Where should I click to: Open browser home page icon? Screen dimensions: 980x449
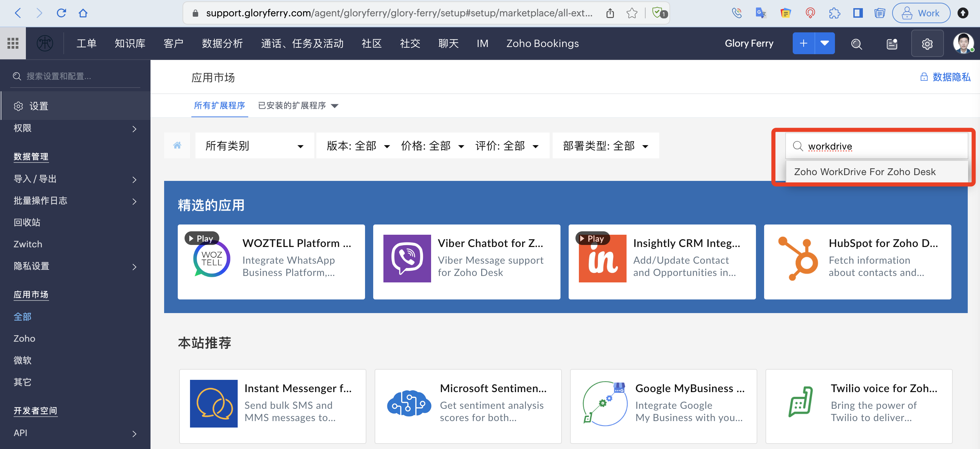(83, 13)
